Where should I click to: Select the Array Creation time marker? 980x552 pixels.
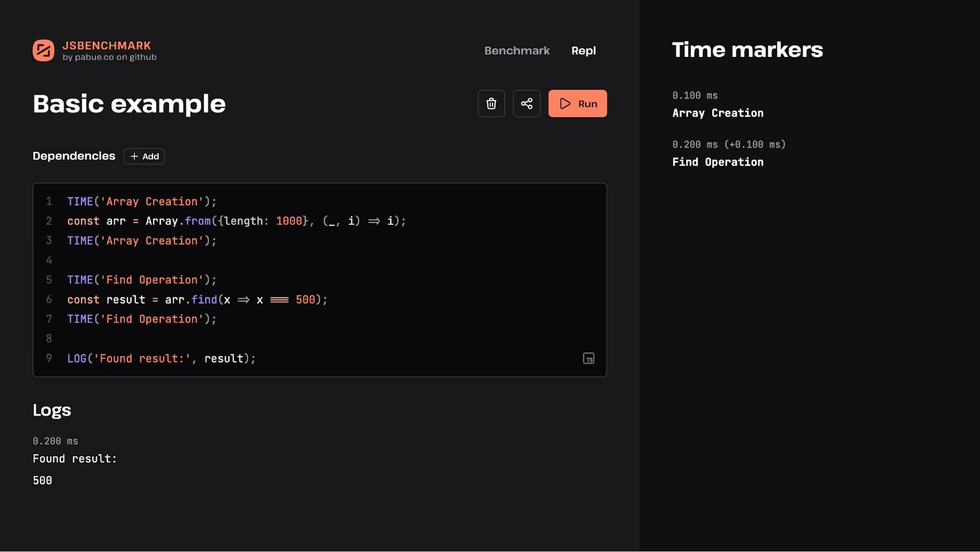coord(718,112)
